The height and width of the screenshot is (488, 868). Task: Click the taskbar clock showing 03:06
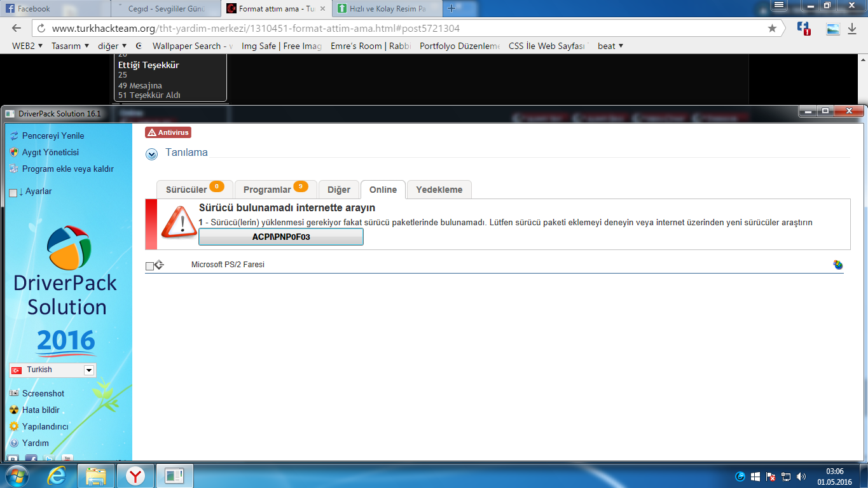tap(834, 477)
